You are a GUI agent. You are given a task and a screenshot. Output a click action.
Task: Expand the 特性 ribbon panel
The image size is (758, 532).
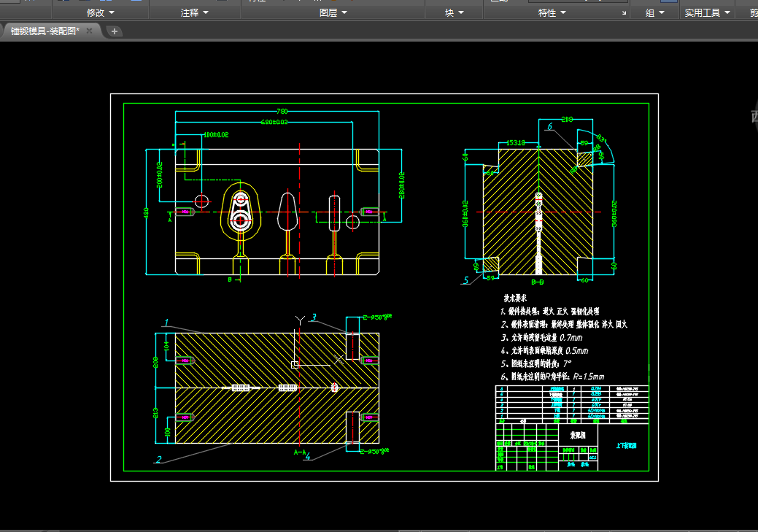552,12
